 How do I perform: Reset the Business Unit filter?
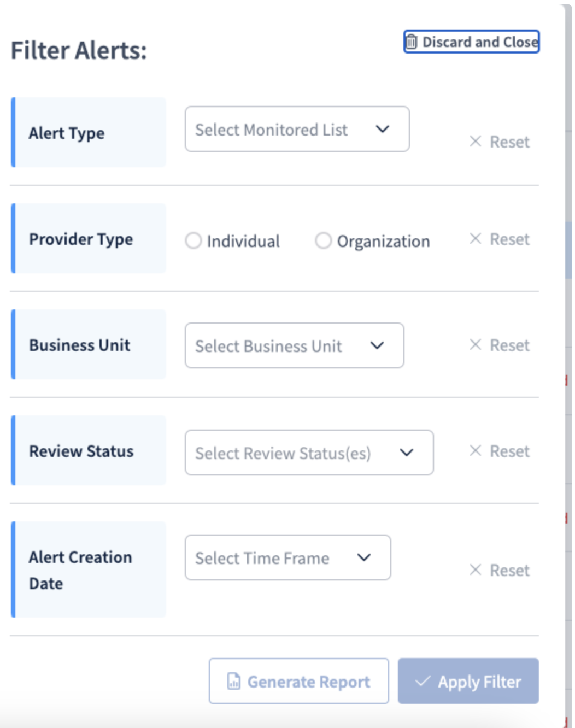tap(500, 345)
